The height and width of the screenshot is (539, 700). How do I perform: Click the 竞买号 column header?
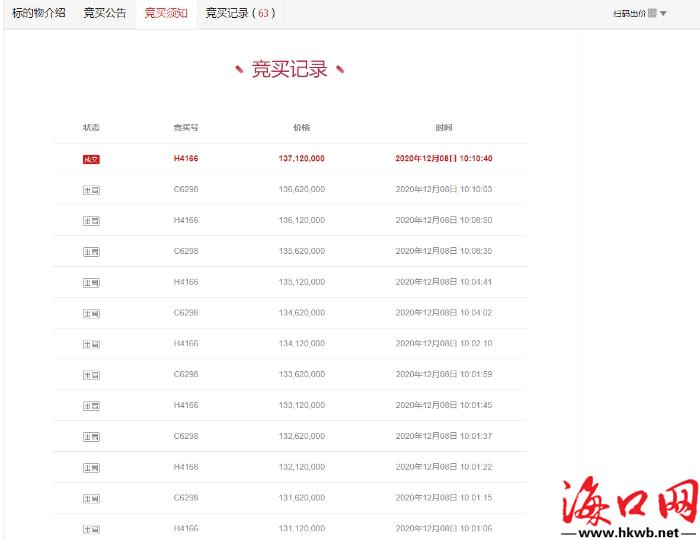click(x=186, y=128)
